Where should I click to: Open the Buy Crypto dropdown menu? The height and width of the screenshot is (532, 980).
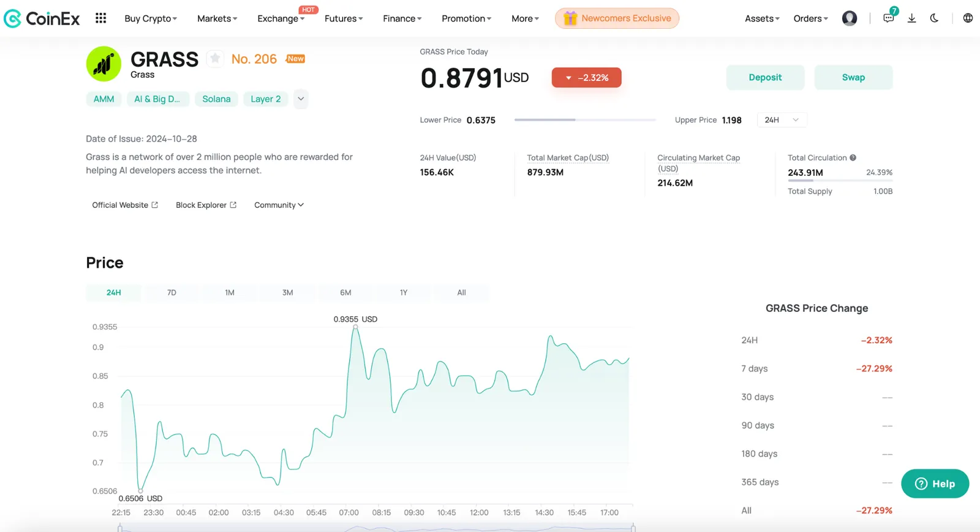[x=151, y=18]
